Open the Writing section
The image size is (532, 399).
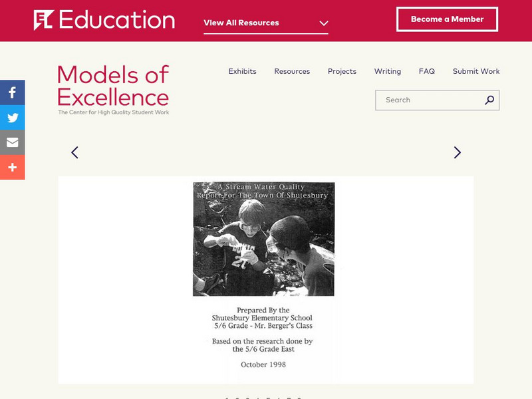click(387, 71)
